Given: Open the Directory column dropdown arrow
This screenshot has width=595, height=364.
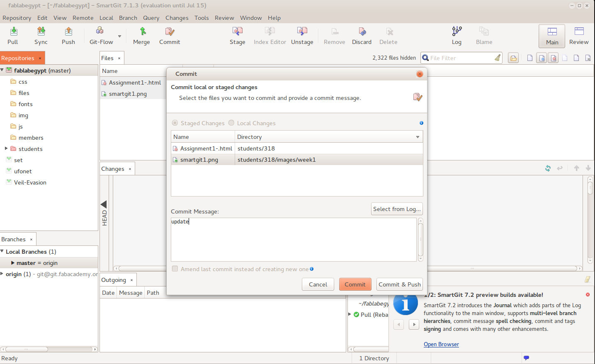Looking at the screenshot, I should (418, 137).
